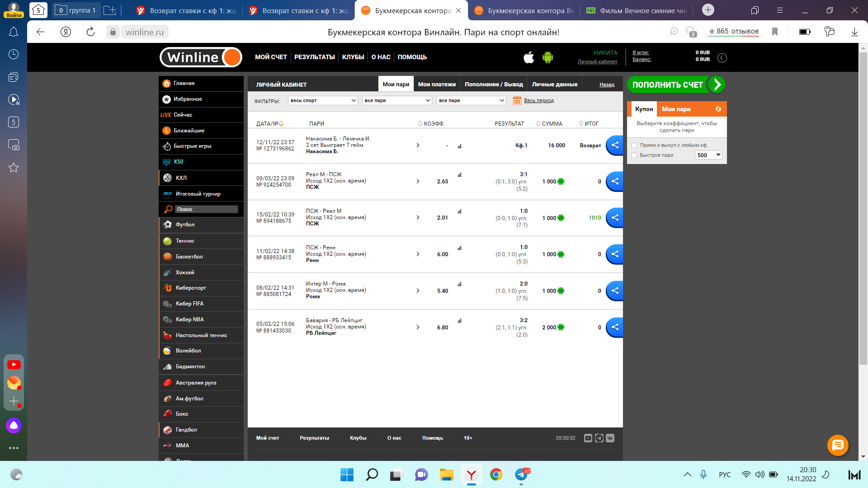Toggle the Быстрое пари checkbox
The image size is (868, 488).
pyautogui.click(x=634, y=155)
